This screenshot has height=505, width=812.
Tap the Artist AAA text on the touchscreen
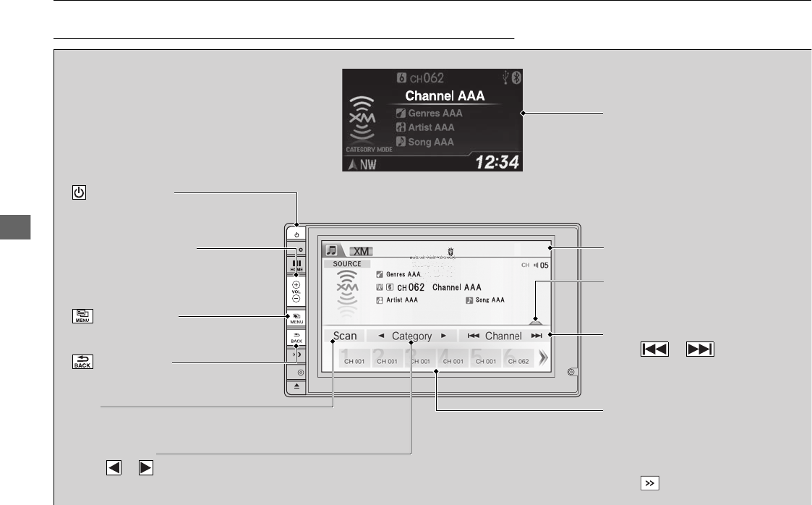[x=402, y=300]
